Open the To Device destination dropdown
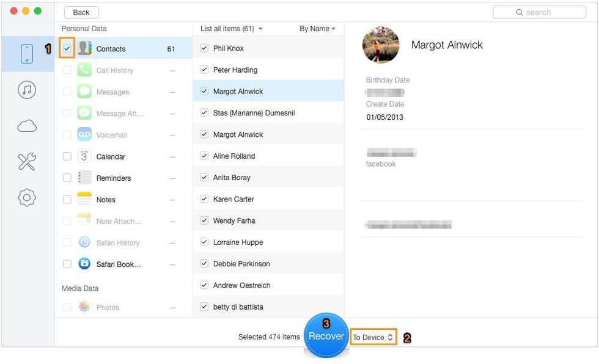Image resolution: width=599 pixels, height=364 pixels. [x=373, y=337]
